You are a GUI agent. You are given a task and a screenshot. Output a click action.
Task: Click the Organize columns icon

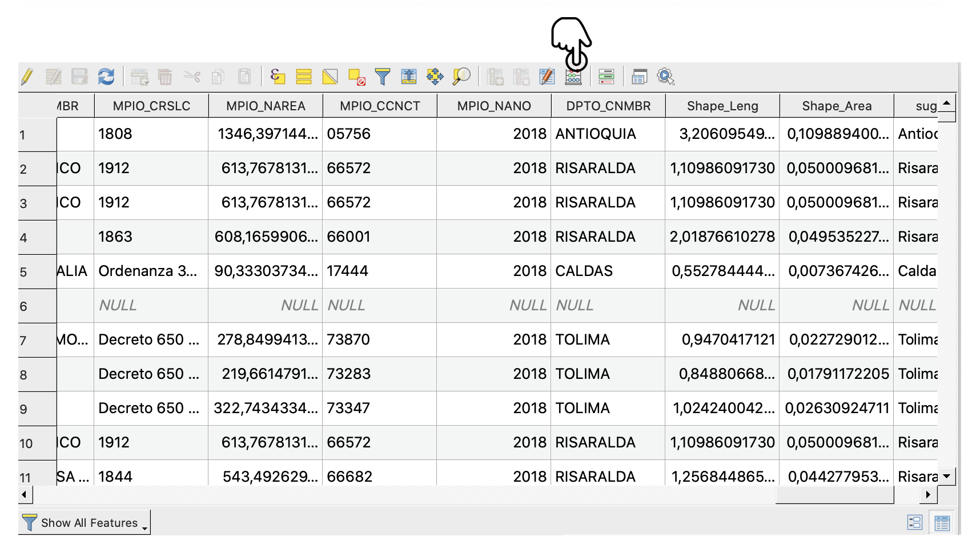547,76
